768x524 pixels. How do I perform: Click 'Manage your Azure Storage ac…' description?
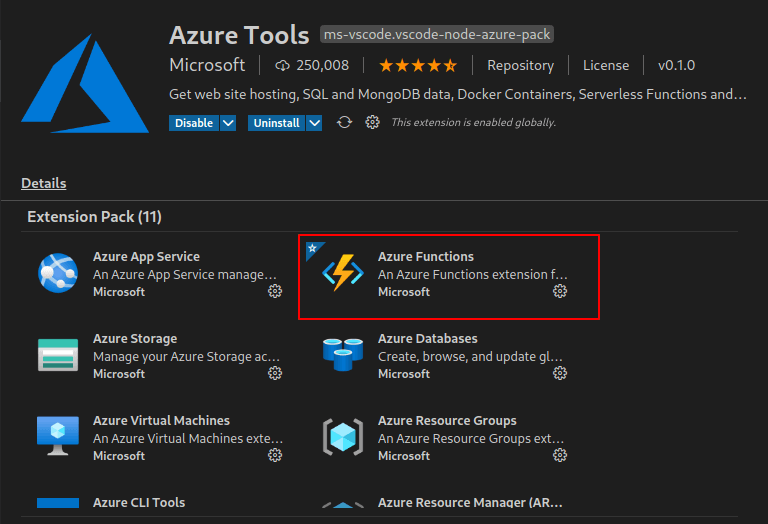coord(187,357)
